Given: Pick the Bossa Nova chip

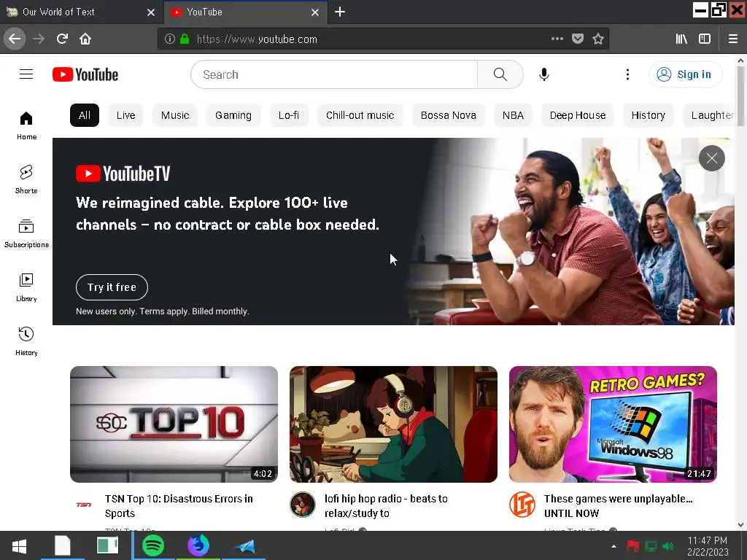Looking at the screenshot, I should (x=449, y=115).
